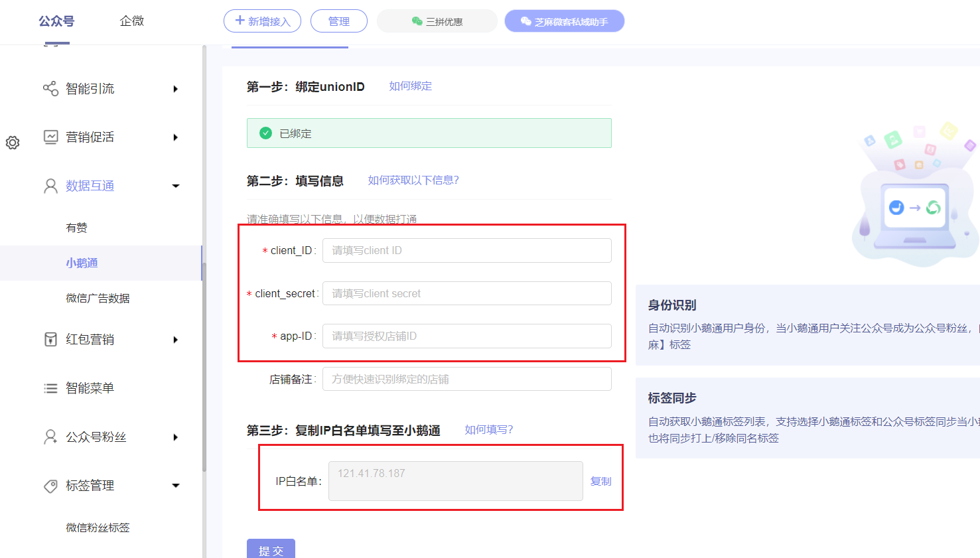Click 复制 to copy the IP whitelist
This screenshot has width=980, height=558.
pos(601,481)
